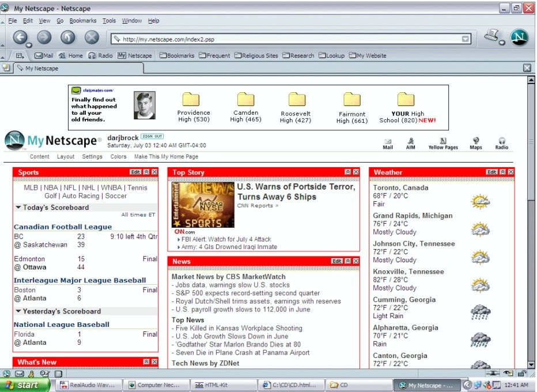Click the Netscape N throbber logo
The height and width of the screenshot is (392, 537).
click(519, 37)
